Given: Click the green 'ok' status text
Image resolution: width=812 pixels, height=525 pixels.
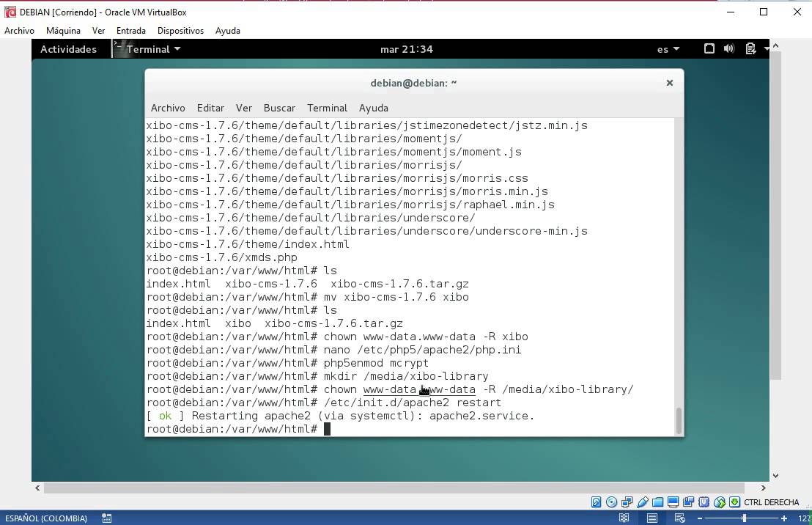Looking at the screenshot, I should pos(165,416).
